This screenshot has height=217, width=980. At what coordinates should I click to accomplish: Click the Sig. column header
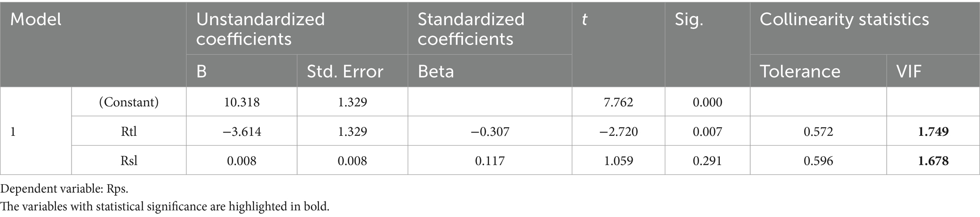pyautogui.click(x=689, y=19)
